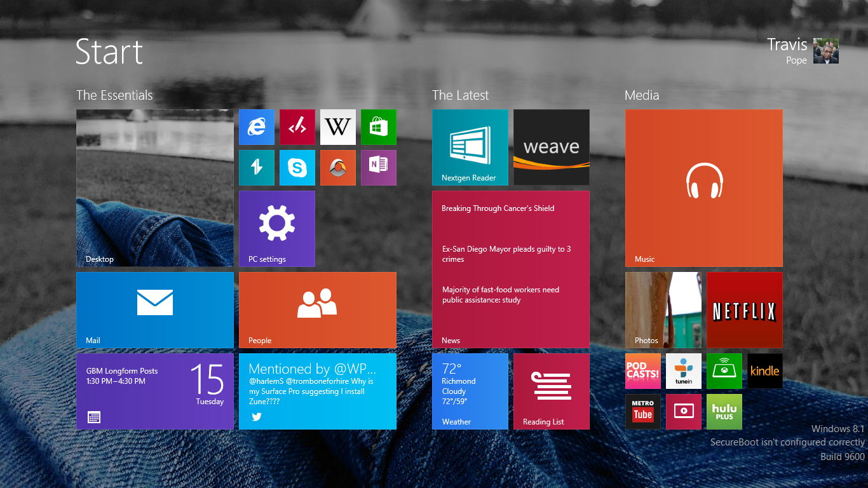The image size is (868, 488).
Task: Open the Music tile with headphones
Action: tap(704, 188)
